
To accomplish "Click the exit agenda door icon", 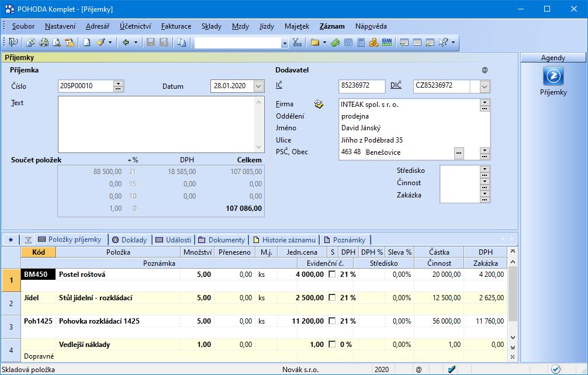I will pos(13,42).
